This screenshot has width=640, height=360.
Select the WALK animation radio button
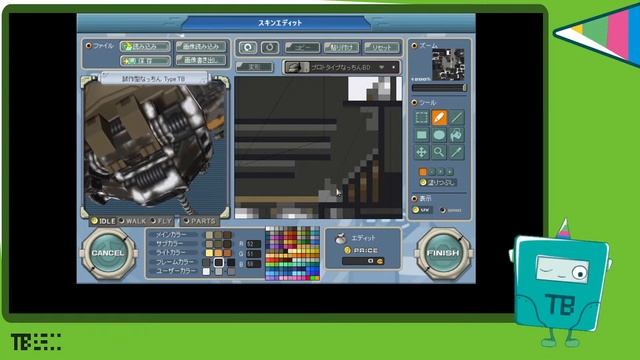[121, 221]
